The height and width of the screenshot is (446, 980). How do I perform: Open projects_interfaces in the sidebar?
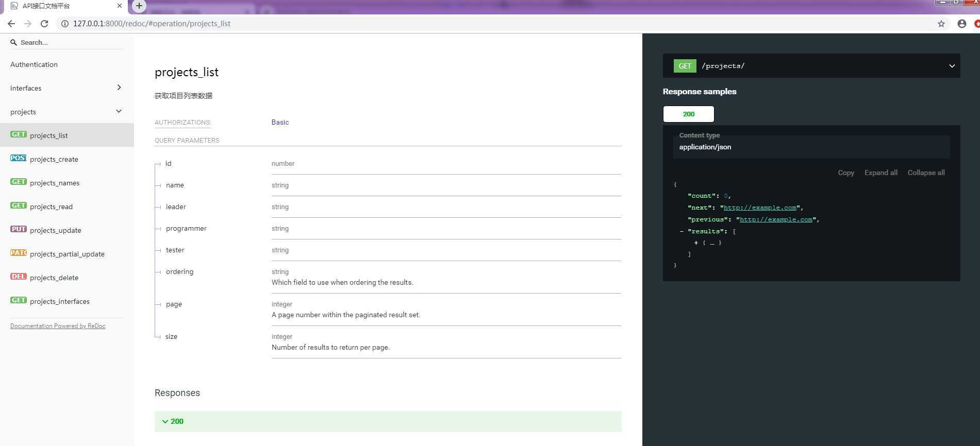pyautogui.click(x=60, y=301)
